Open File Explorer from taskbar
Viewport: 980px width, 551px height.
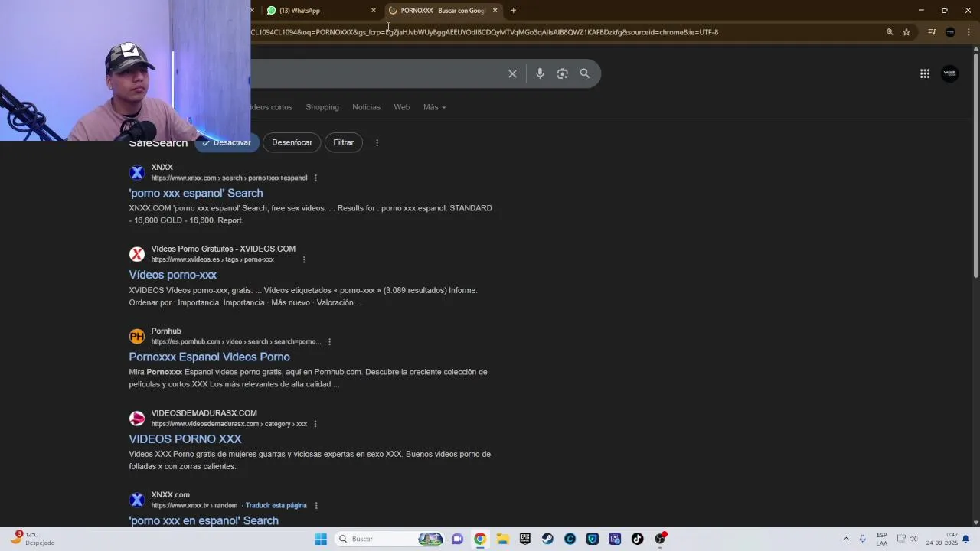502,539
